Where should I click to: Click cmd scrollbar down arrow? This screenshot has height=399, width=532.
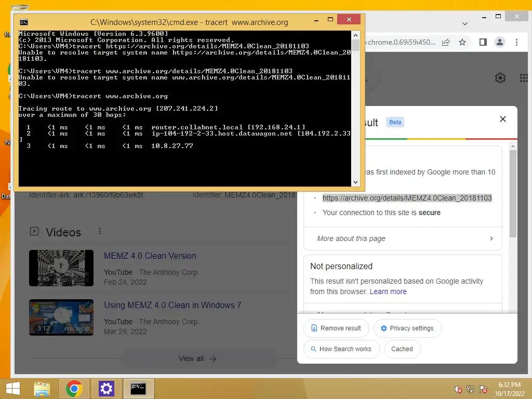[x=355, y=182]
